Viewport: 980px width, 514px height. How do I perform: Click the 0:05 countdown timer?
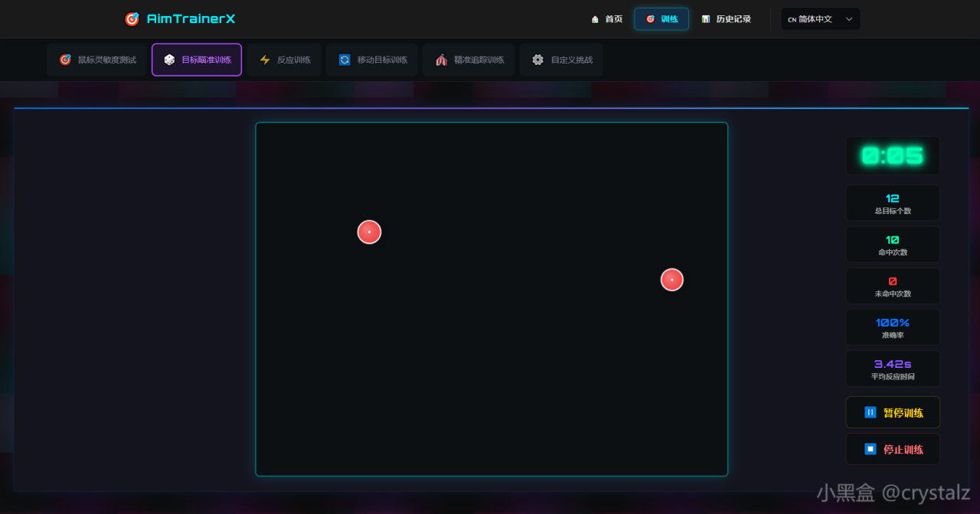coord(893,156)
